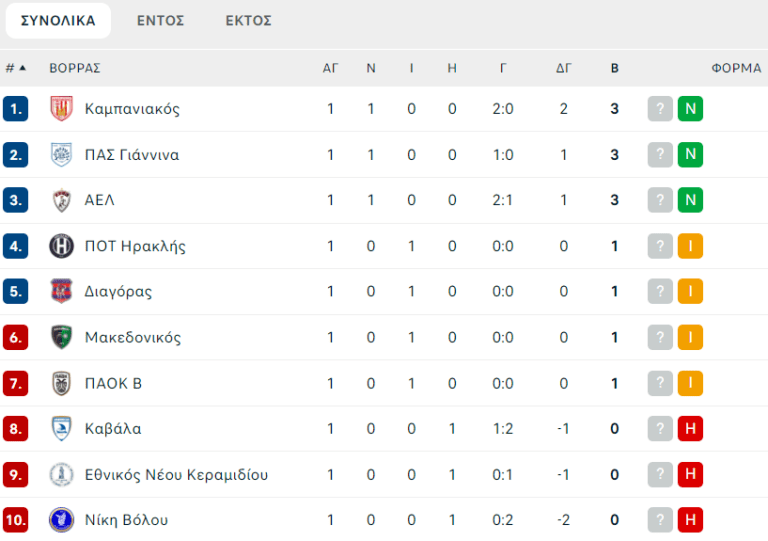Click the ΑΕΛ club crest

click(61, 200)
